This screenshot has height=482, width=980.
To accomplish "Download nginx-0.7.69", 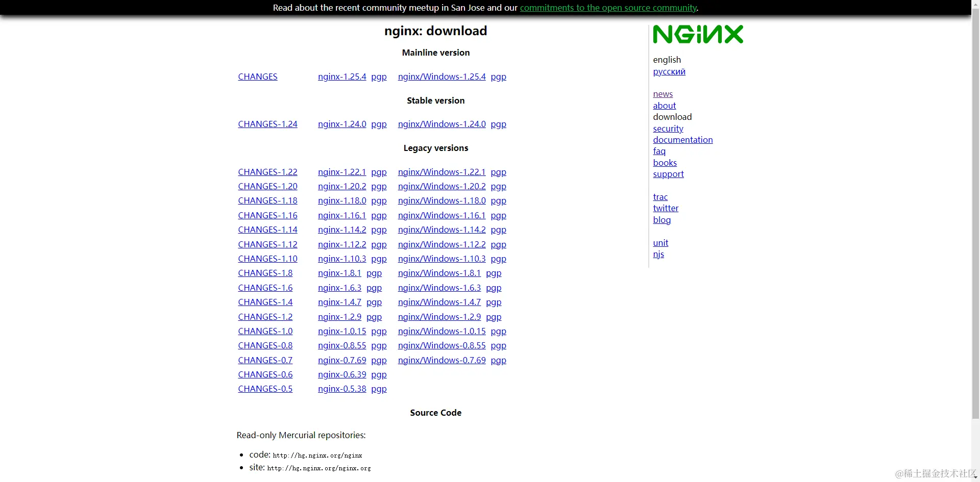I will [342, 360].
